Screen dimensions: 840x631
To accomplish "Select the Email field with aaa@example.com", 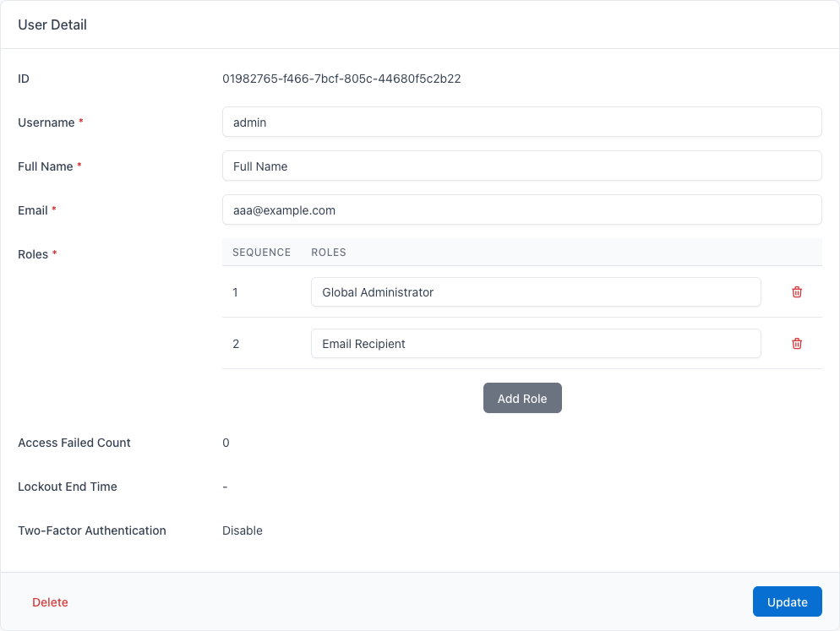I will pos(521,210).
